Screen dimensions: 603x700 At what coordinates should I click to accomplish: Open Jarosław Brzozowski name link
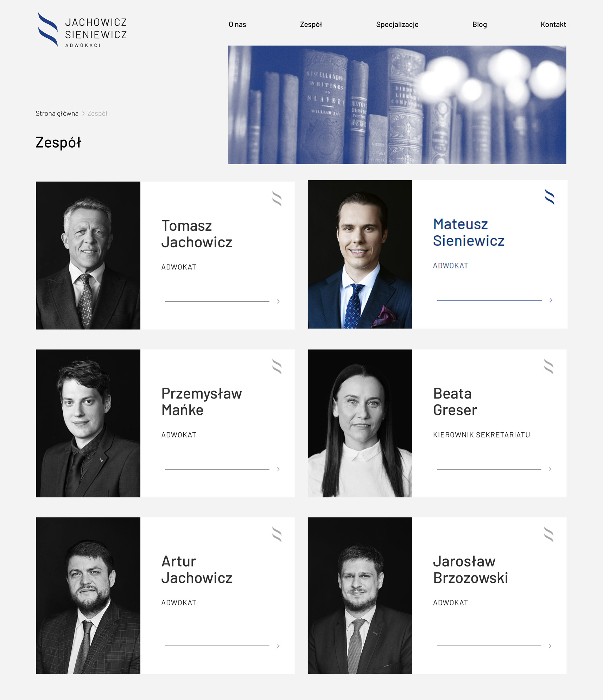coord(470,569)
